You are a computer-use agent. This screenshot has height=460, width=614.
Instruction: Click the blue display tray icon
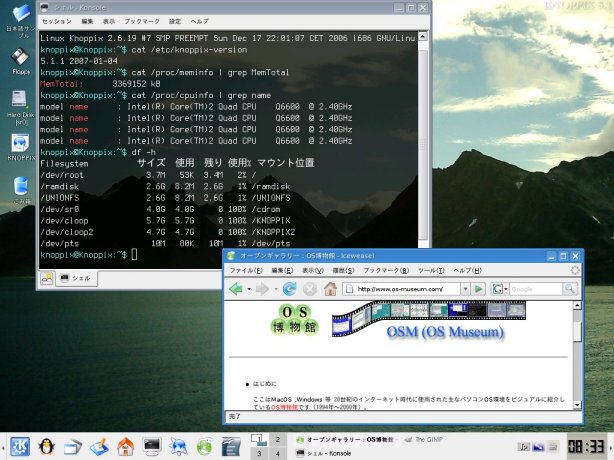coord(538,447)
